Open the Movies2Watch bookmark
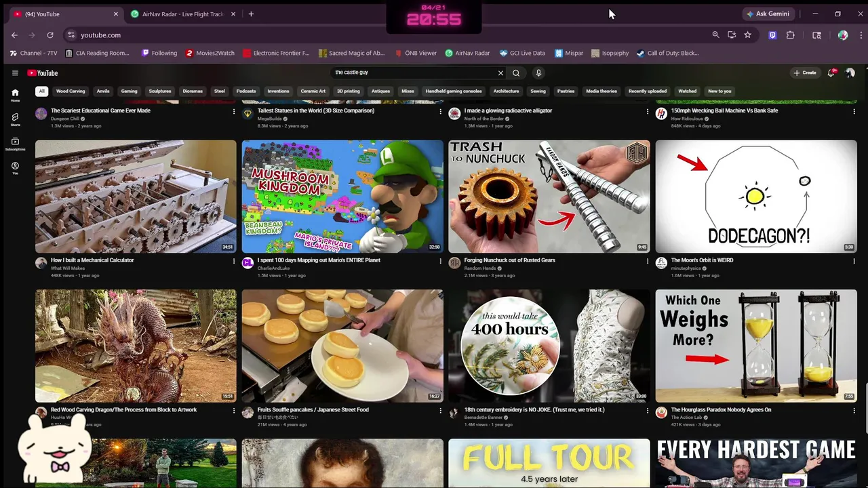 click(x=210, y=53)
